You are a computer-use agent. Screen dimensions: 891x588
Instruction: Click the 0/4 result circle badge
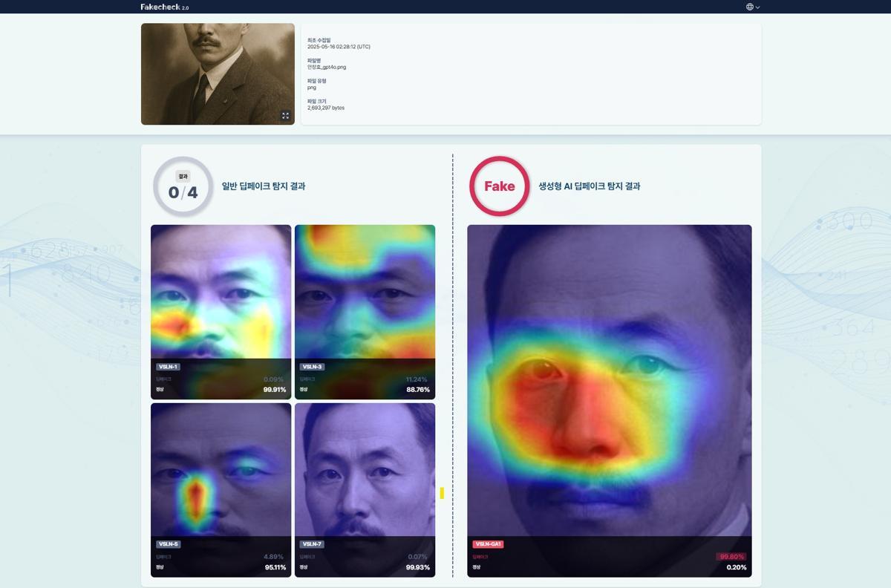(183, 186)
